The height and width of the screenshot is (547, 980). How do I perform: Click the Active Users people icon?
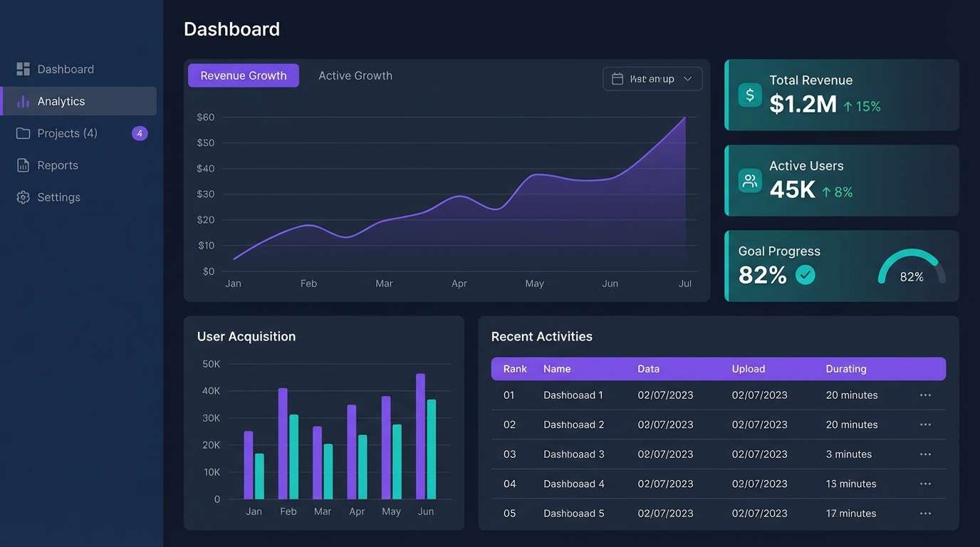[x=749, y=180]
